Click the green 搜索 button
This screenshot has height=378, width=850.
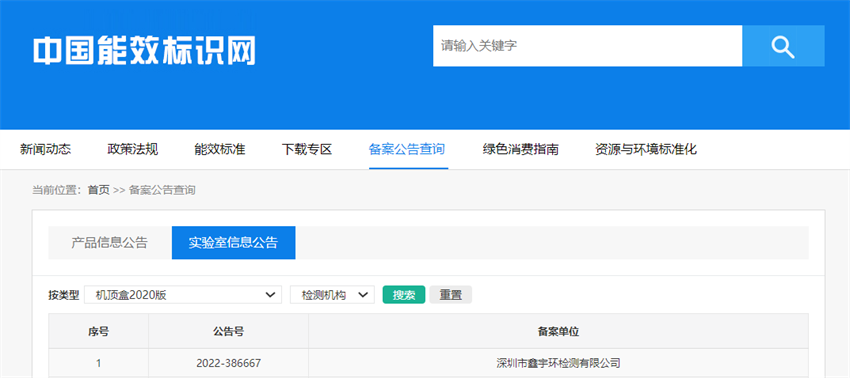[404, 295]
